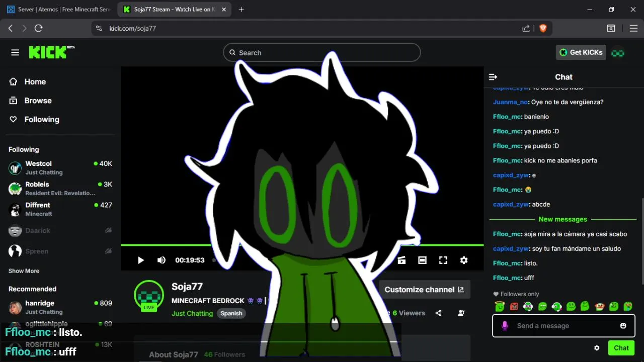This screenshot has width=644, height=362.
Task: Open the Brave Shields icon
Action: pos(543,29)
